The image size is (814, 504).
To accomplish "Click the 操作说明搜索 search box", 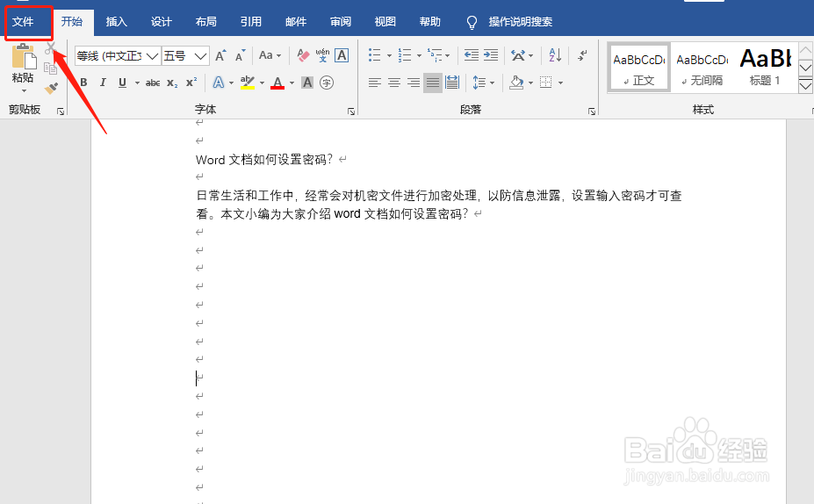I will 520,22.
